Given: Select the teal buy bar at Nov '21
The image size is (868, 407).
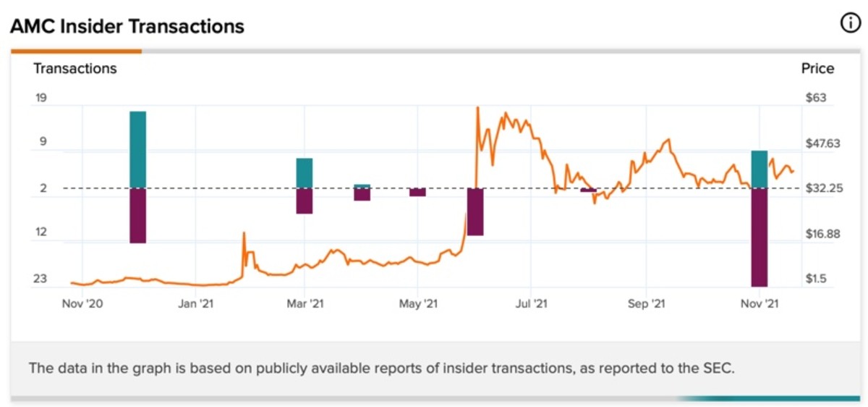Looking at the screenshot, I should tap(759, 169).
